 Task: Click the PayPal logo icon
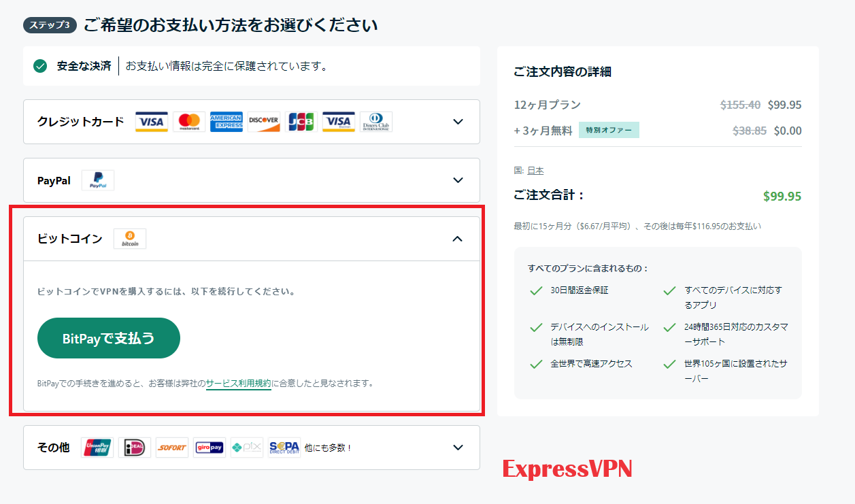(x=98, y=180)
